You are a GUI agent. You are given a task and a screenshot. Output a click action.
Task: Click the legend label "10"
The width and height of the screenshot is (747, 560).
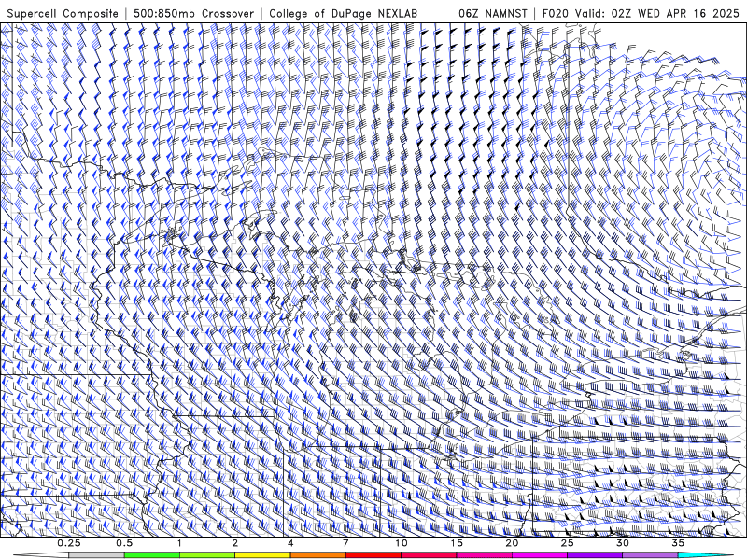[402, 543]
